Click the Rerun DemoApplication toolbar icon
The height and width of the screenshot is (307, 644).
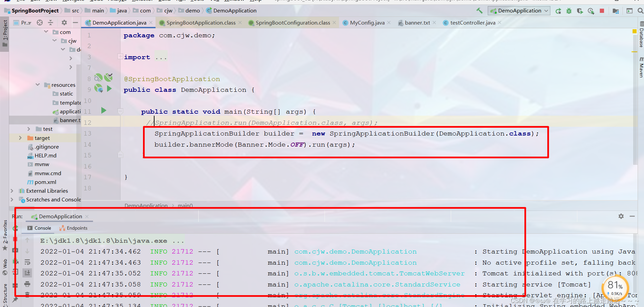point(558,11)
